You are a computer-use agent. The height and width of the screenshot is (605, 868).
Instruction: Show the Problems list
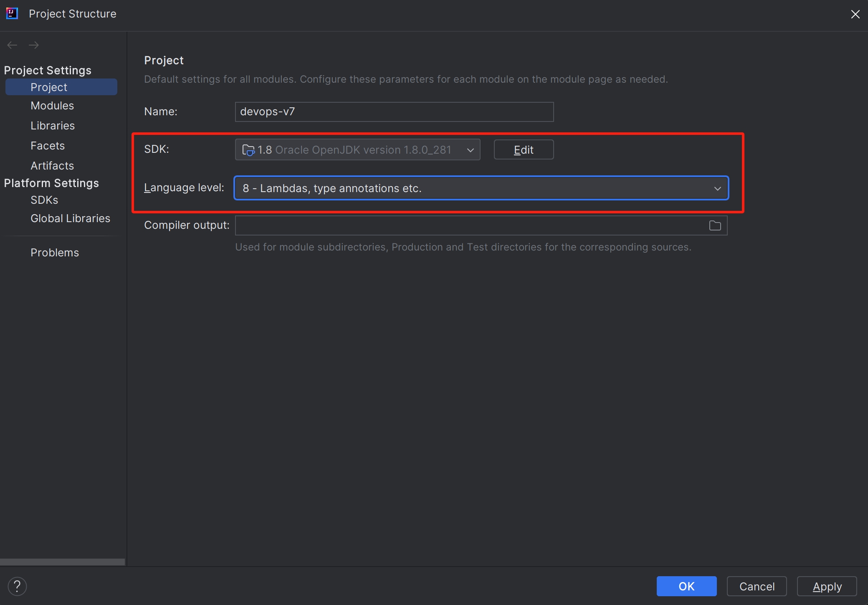coord(55,253)
